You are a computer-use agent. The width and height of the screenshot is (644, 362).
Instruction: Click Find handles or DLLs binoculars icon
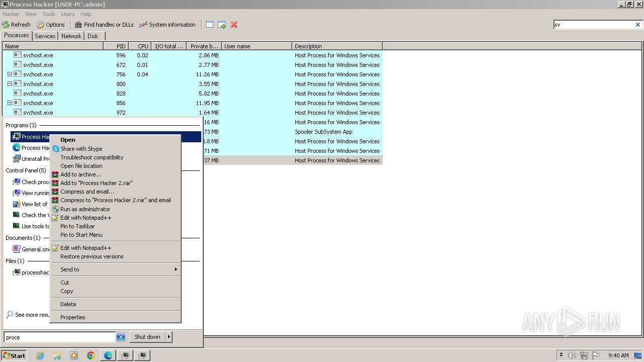click(x=78, y=25)
